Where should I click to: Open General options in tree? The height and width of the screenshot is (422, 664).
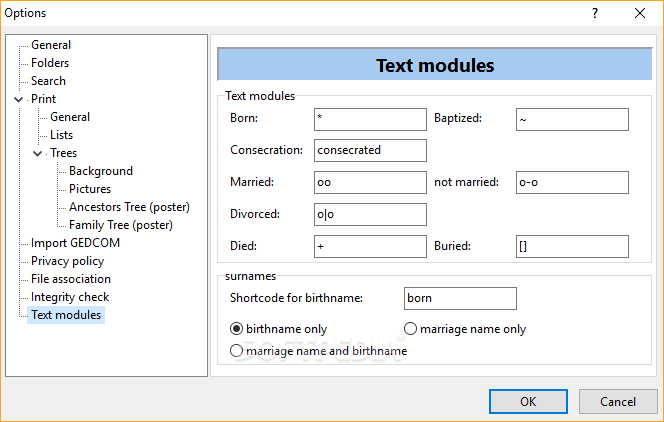tap(51, 45)
